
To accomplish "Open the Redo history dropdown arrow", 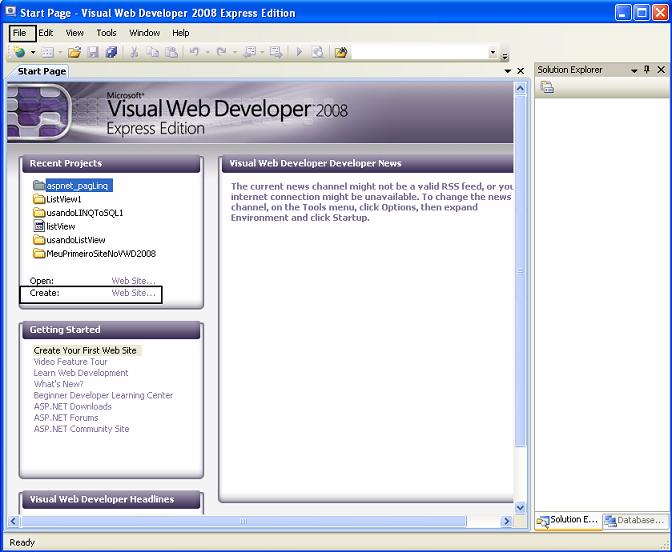I will click(x=235, y=52).
